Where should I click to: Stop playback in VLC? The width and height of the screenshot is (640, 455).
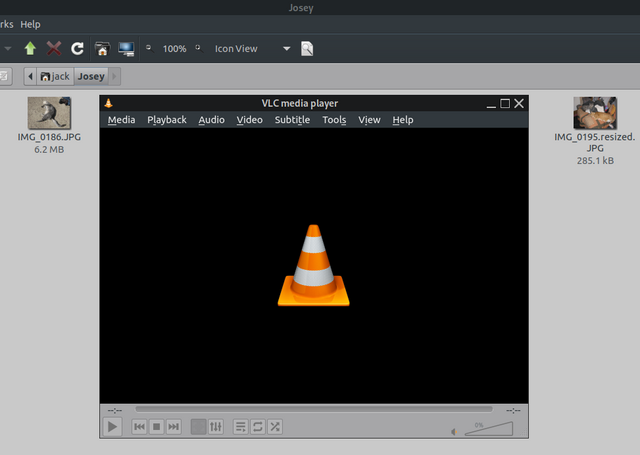coord(156,427)
